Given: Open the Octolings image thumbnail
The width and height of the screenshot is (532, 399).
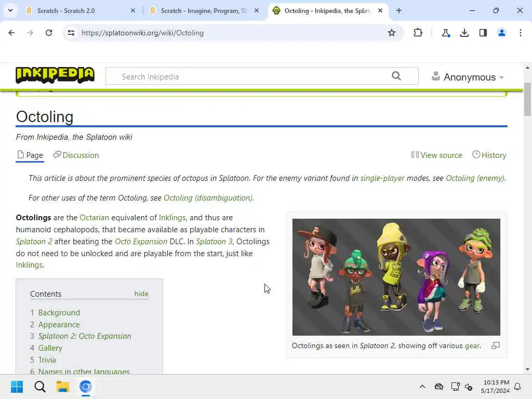Looking at the screenshot, I should pos(396,277).
